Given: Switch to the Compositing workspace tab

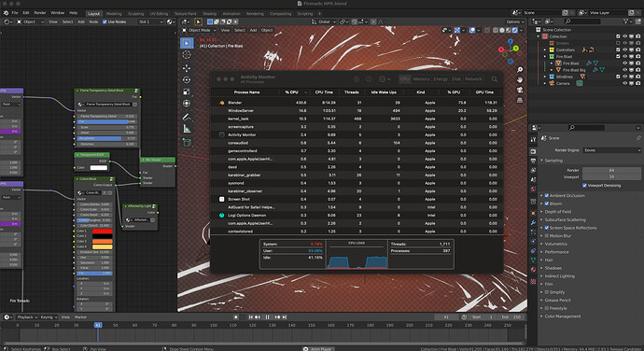Looking at the screenshot, I should [281, 14].
